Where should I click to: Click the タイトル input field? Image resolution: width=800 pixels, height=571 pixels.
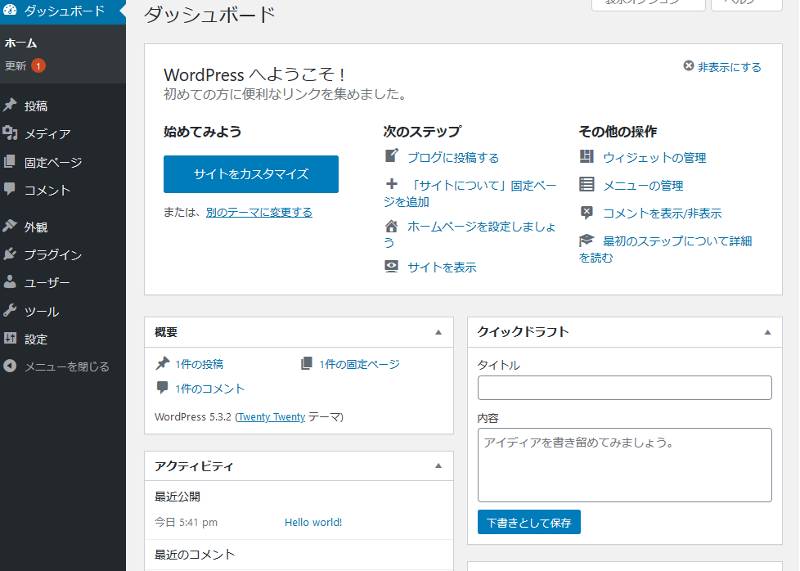pos(624,388)
